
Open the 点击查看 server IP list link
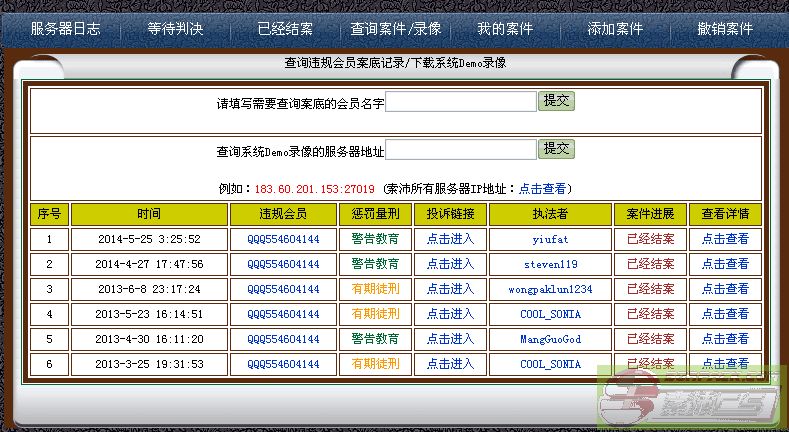click(x=545, y=189)
